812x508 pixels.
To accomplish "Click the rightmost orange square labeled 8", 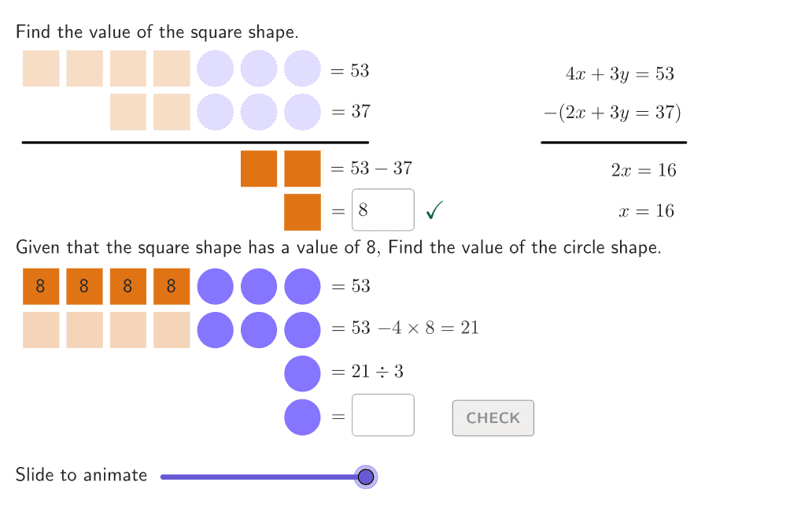I will pos(172,287).
